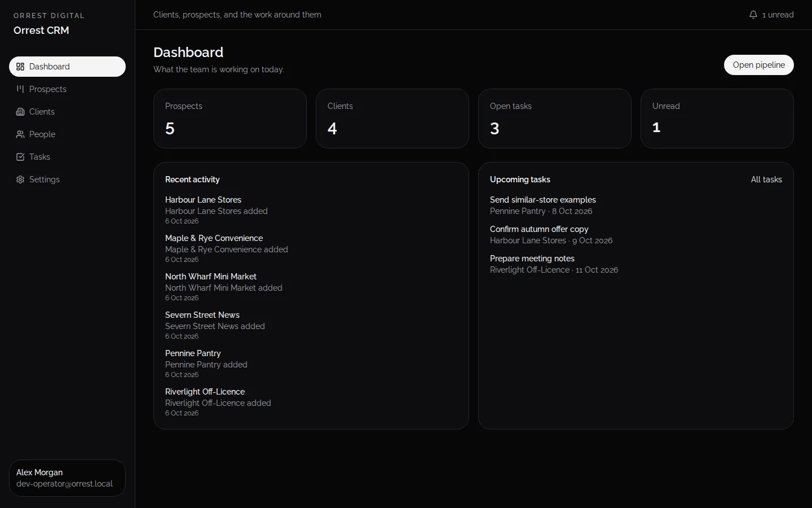The height and width of the screenshot is (508, 812).
Task: Open task Confirm autumn offer copy
Action: point(539,229)
